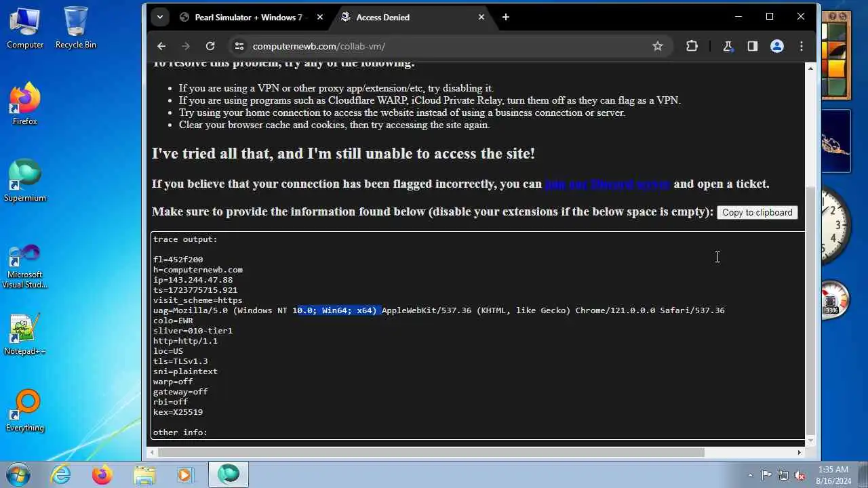Click the Supermium taskbar button
Viewport: 868px width, 488px height.
229,474
